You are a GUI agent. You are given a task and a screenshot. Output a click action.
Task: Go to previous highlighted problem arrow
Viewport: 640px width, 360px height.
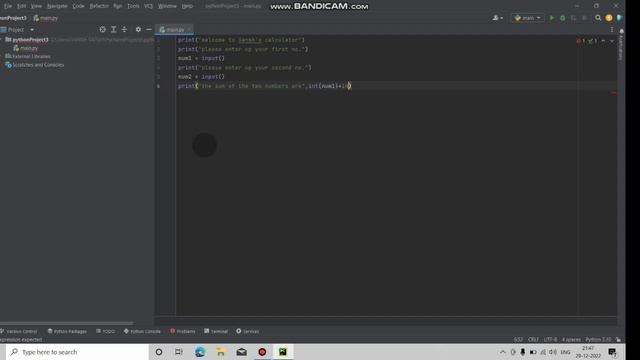coord(603,41)
